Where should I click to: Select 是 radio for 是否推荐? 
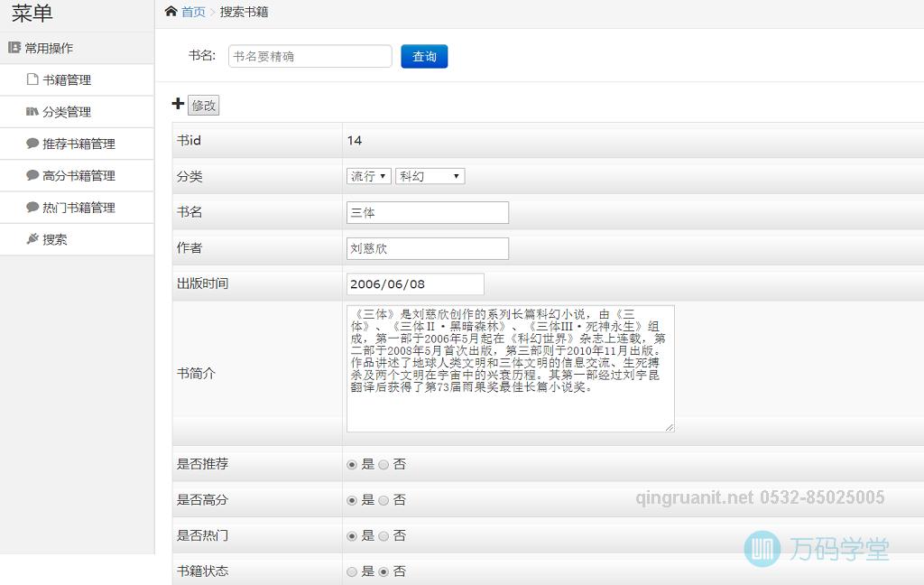pos(352,463)
